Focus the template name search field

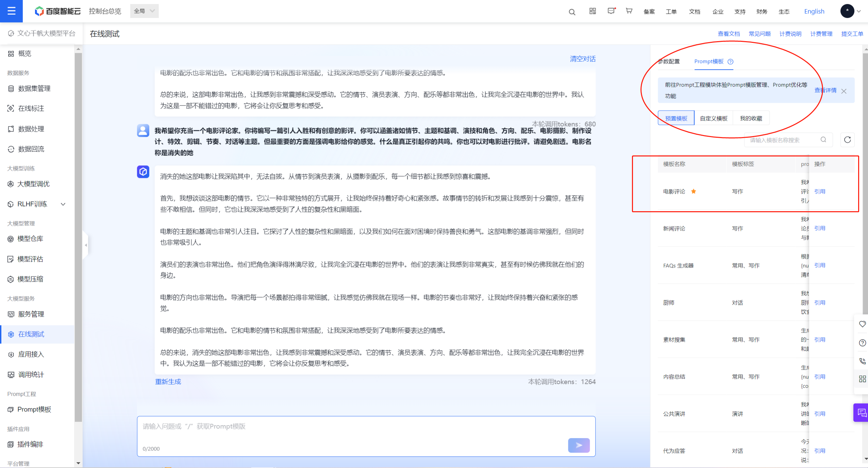coord(788,140)
